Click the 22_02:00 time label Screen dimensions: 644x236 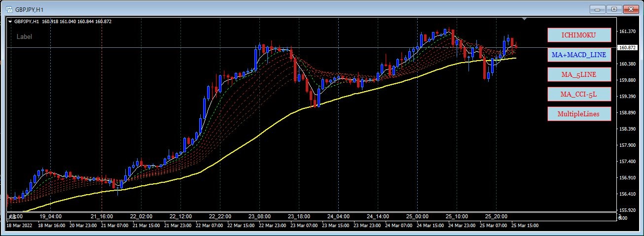point(141,216)
